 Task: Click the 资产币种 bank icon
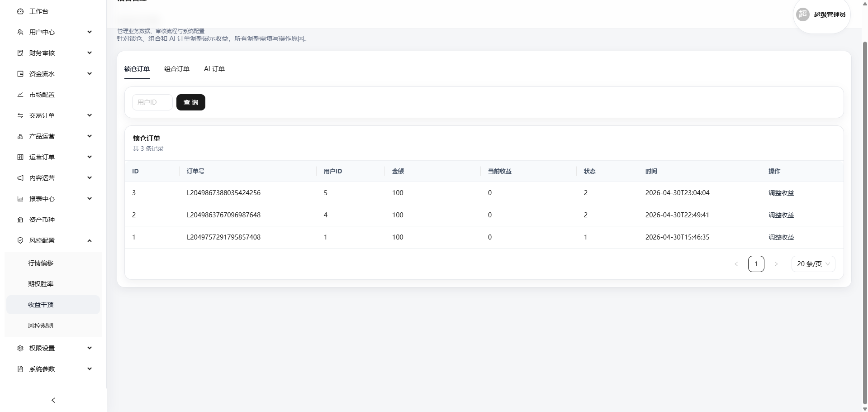20,220
